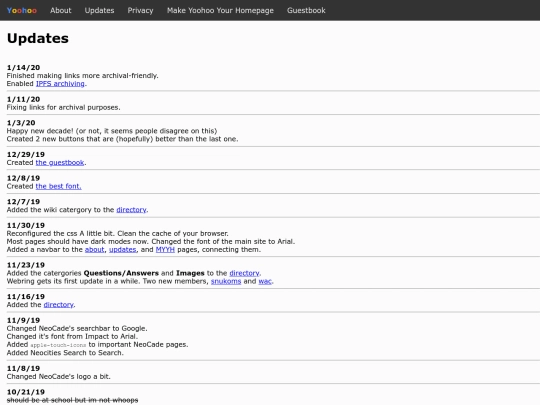Click the 'about' link under 11/30/19
The width and height of the screenshot is (540, 405).
tap(95, 249)
